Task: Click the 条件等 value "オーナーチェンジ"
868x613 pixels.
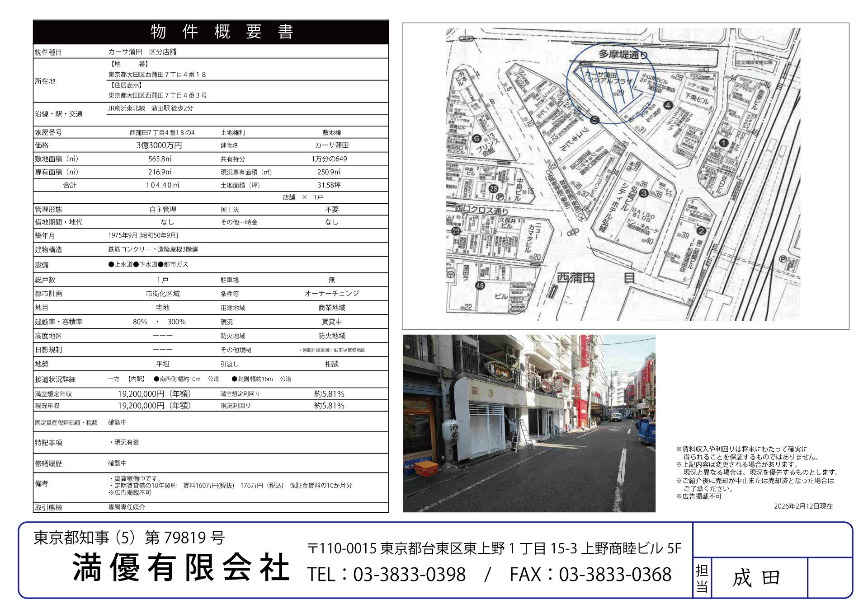Action: [x=332, y=294]
